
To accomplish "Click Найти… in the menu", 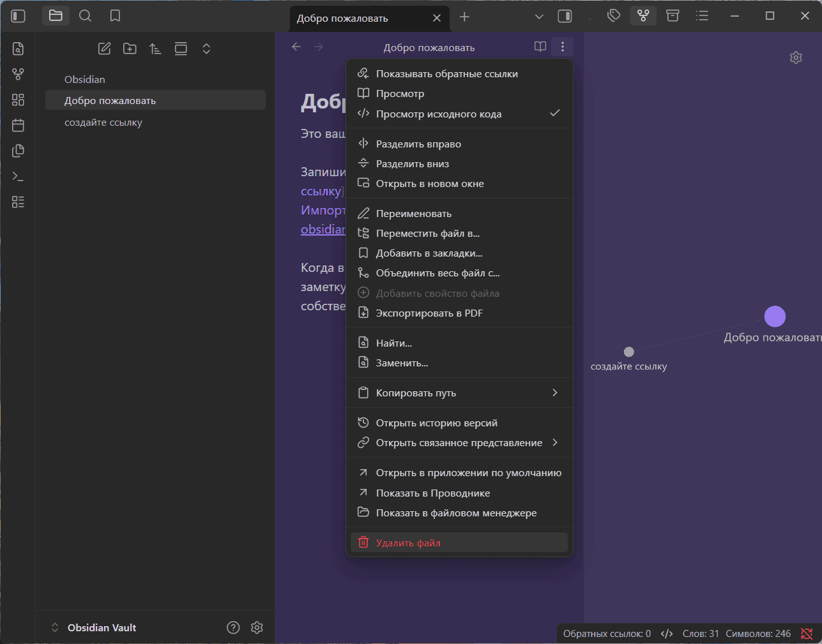I will click(x=459, y=343).
